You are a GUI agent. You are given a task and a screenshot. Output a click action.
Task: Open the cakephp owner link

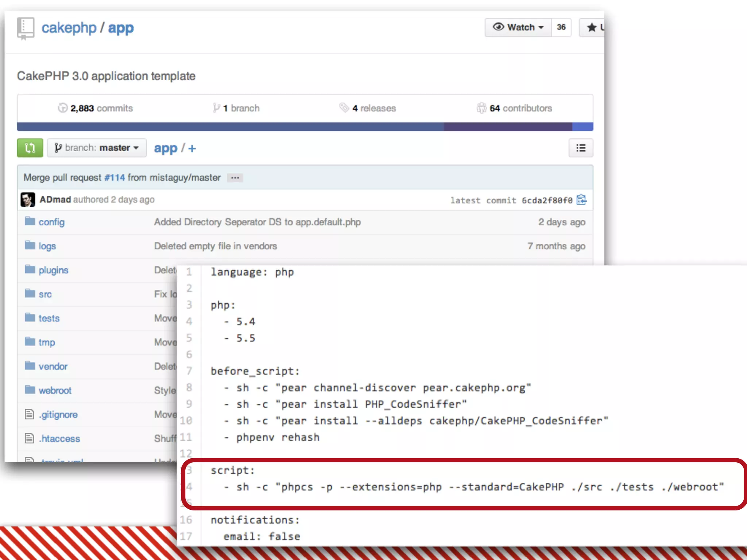pos(69,28)
